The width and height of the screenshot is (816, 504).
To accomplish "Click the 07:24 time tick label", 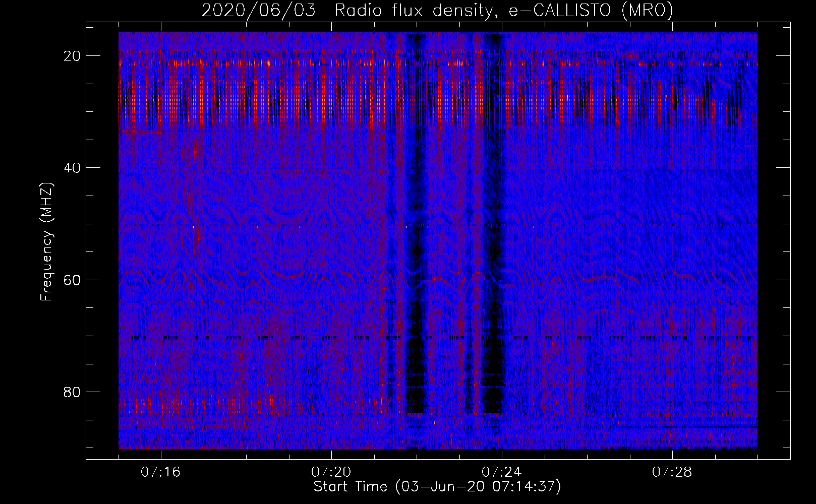I will tap(502, 472).
